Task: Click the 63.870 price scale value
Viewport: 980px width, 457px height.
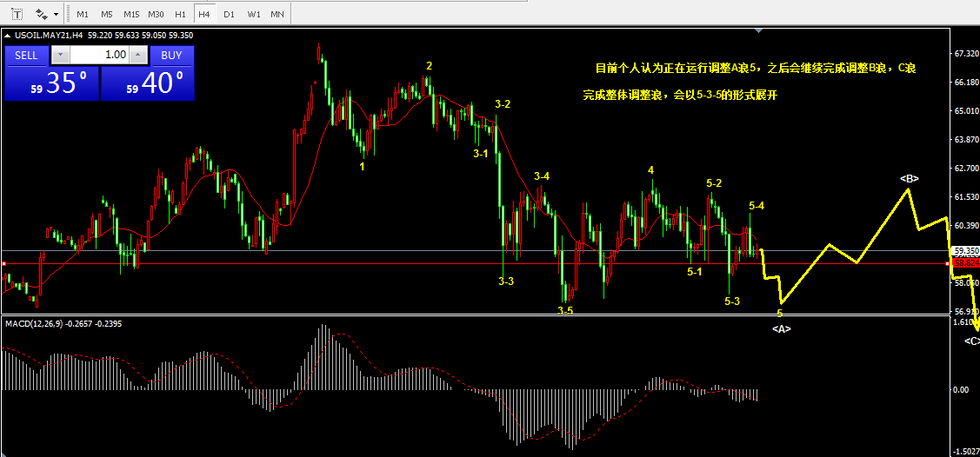Action: (x=965, y=139)
